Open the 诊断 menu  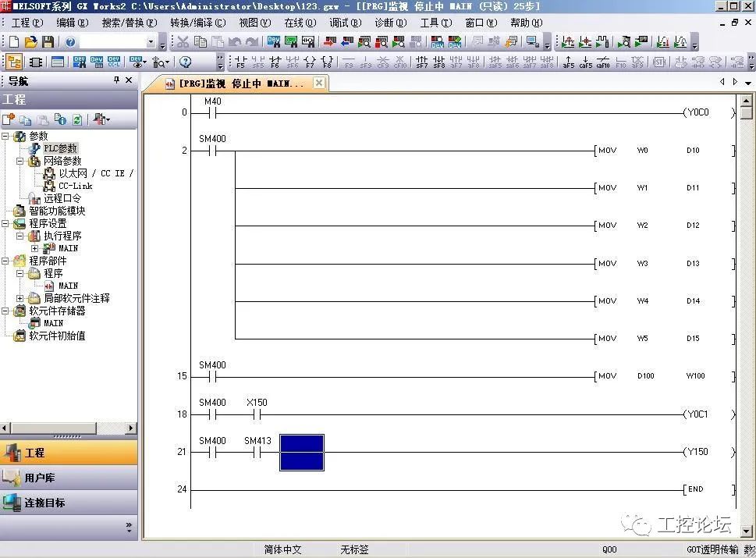click(x=391, y=23)
